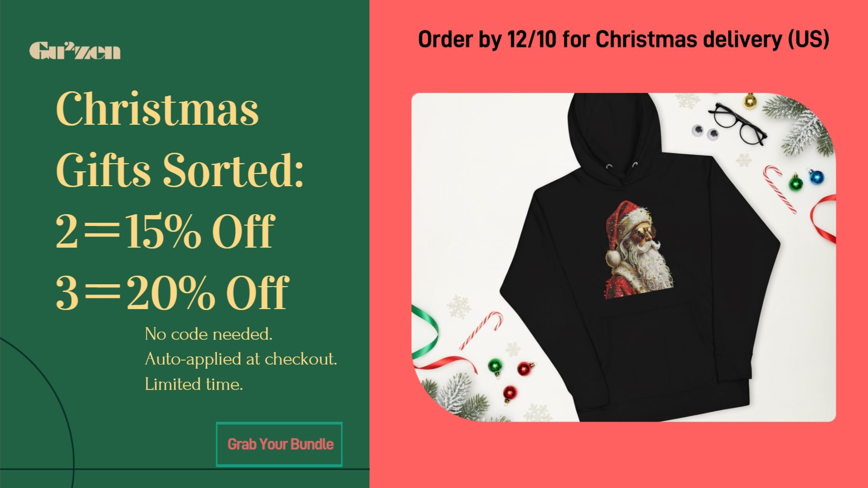Click the Auto-applied at checkout line
Viewport: 868px width, 488px height.
point(241,359)
